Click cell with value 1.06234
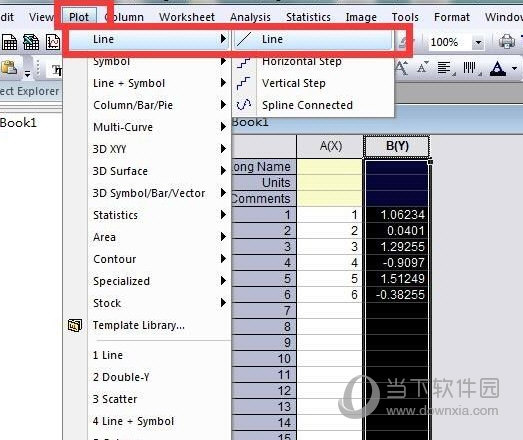 tap(397, 214)
